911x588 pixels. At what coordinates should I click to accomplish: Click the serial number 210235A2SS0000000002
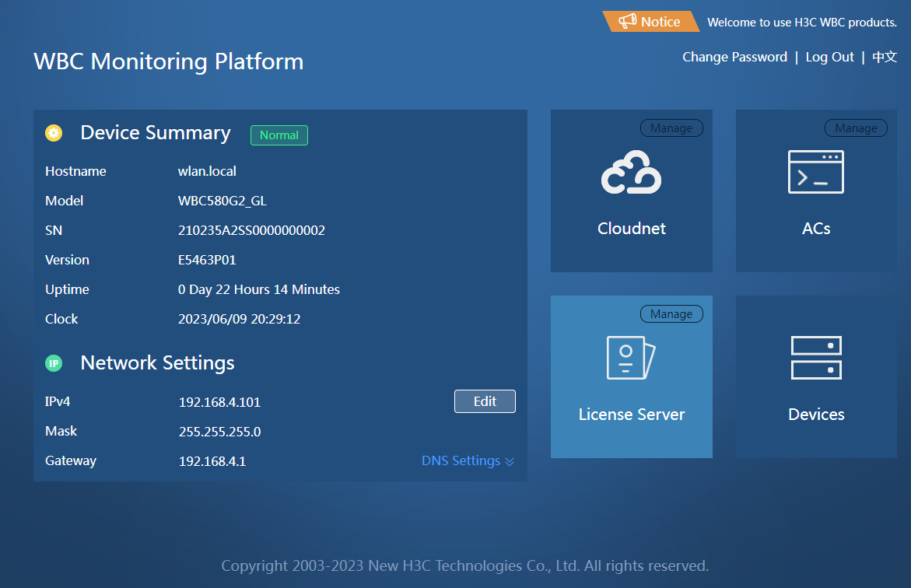point(251,231)
